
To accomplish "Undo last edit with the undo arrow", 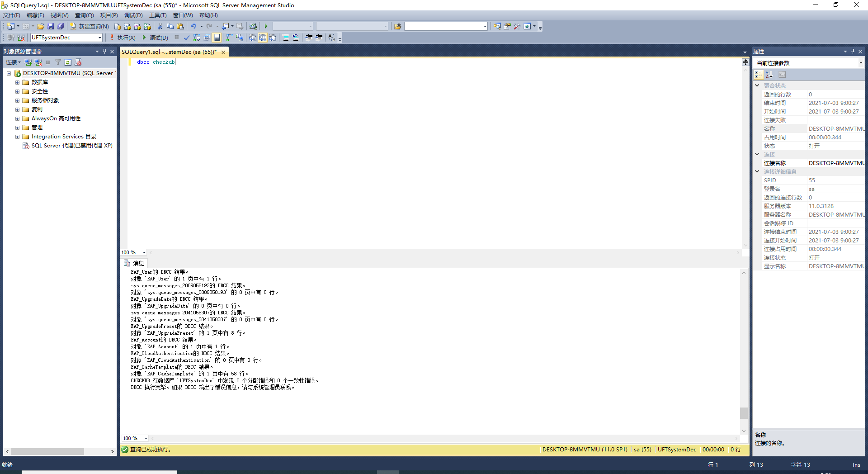I will click(x=193, y=26).
